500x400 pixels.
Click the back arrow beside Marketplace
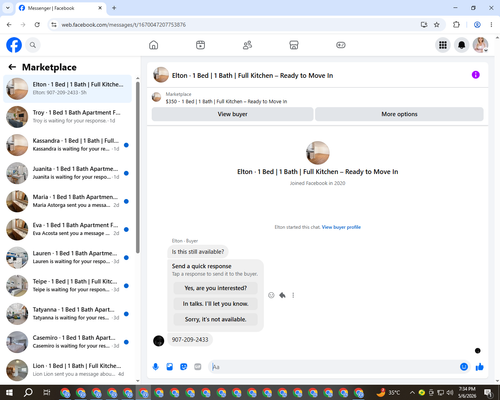(12, 67)
